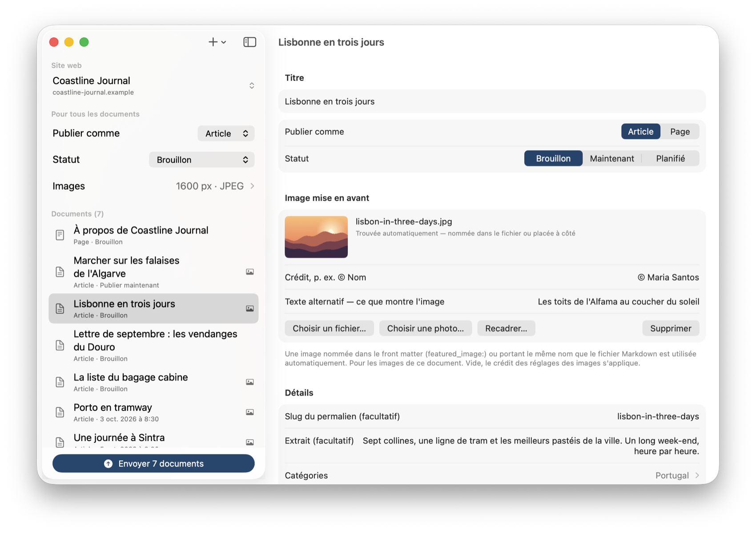Viewport: 756px width, 533px height.
Task: Click the lisbon-in-three-days.jpg filename
Action: pyautogui.click(x=404, y=222)
